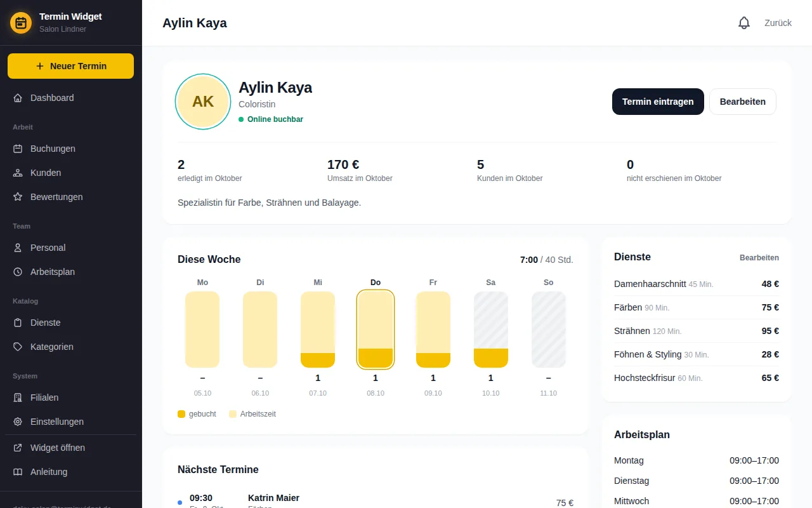Click the Bewertungen star icon
Screen dimensions: 812x508
click(18, 197)
